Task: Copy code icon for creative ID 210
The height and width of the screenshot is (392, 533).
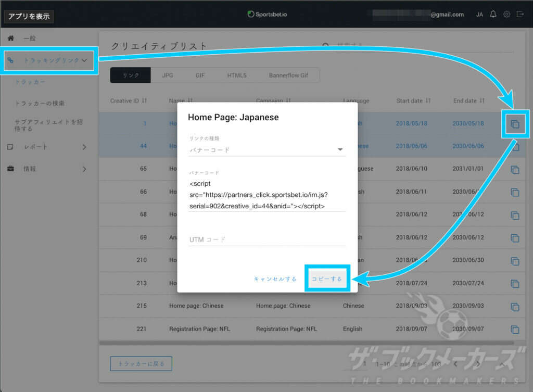Action: coord(515,261)
